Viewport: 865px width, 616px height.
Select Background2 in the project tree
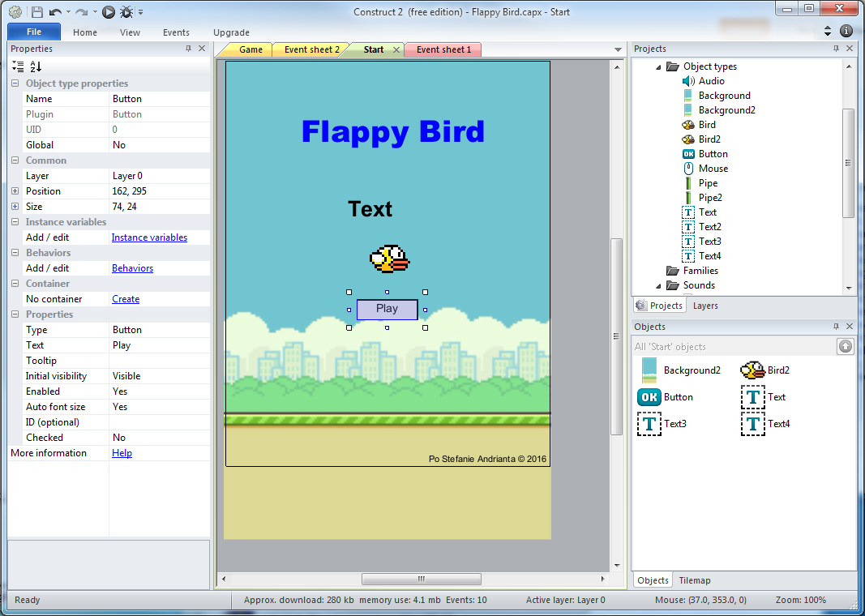coord(726,109)
